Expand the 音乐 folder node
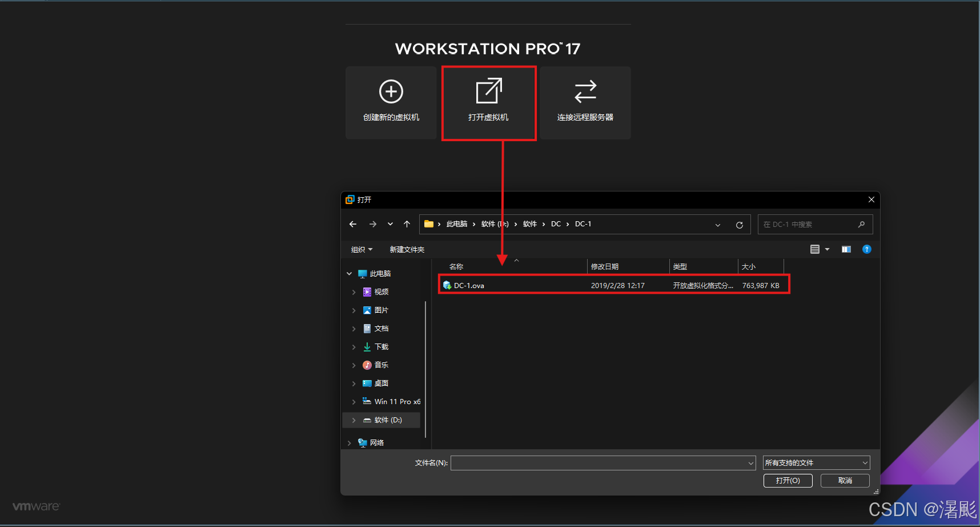980x527 pixels. [354, 365]
